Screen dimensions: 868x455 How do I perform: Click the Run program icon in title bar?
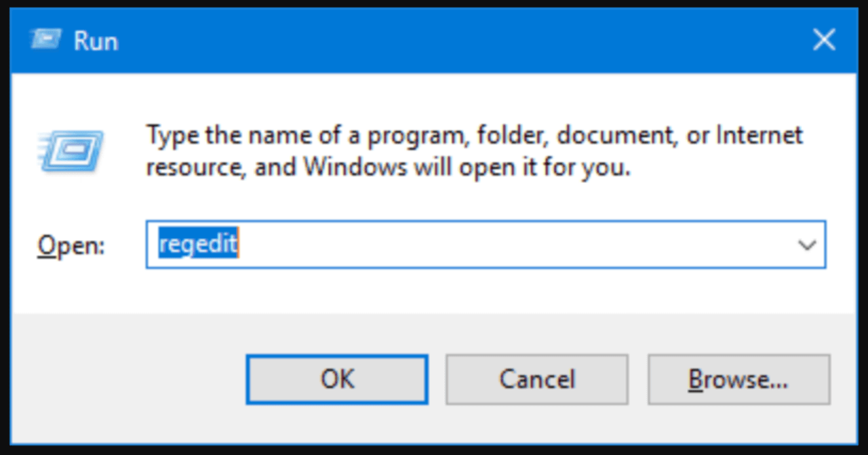tap(46, 39)
